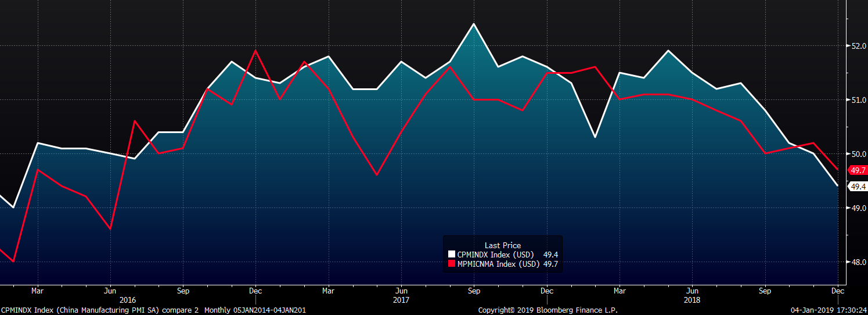This screenshot has width=868, height=315.
Task: Click the Last Price legend header
Action: point(502,245)
